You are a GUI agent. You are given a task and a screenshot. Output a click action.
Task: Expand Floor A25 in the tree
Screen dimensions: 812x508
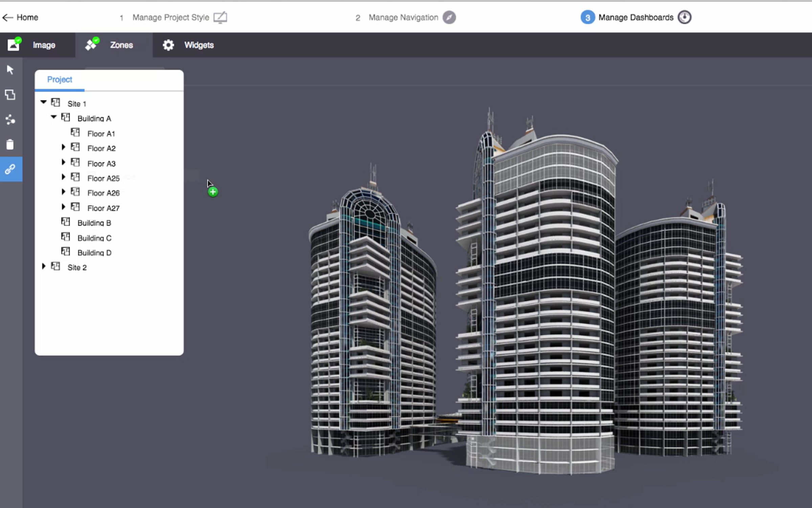coord(63,177)
